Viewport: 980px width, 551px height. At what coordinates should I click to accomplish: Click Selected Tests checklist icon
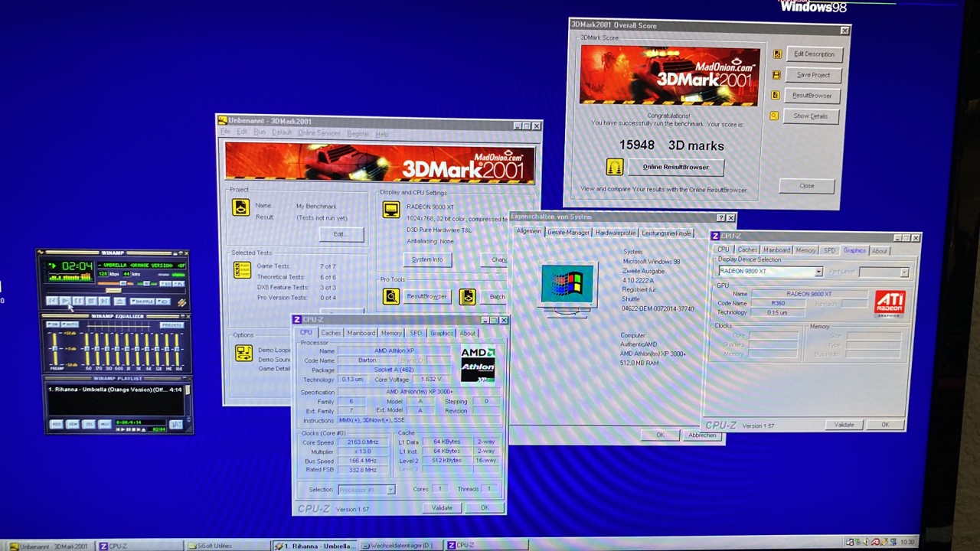point(242,270)
